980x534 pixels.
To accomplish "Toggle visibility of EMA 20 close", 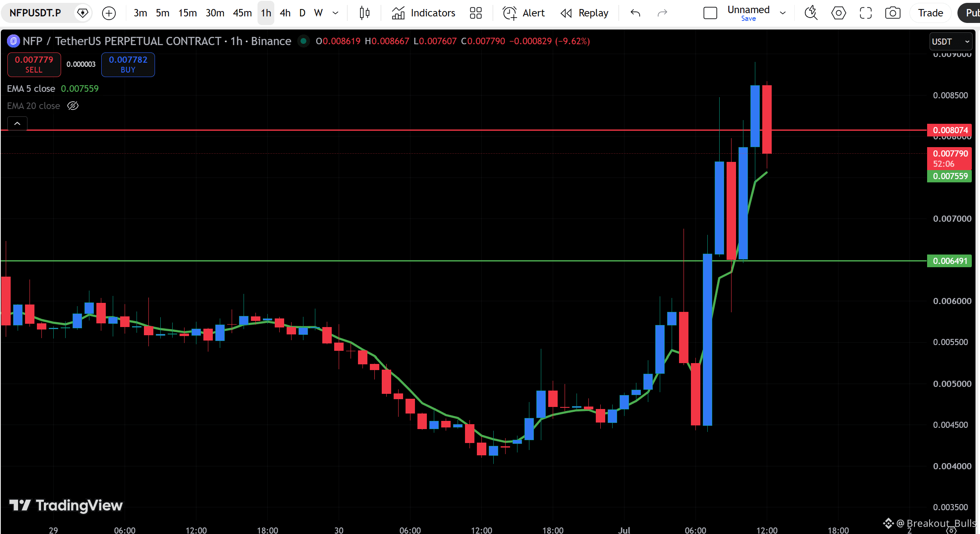I will pyautogui.click(x=73, y=106).
